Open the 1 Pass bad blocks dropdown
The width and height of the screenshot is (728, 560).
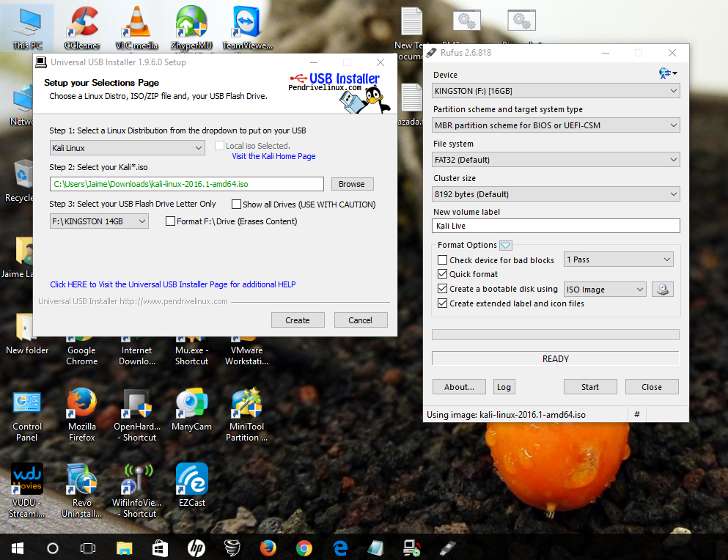point(619,259)
